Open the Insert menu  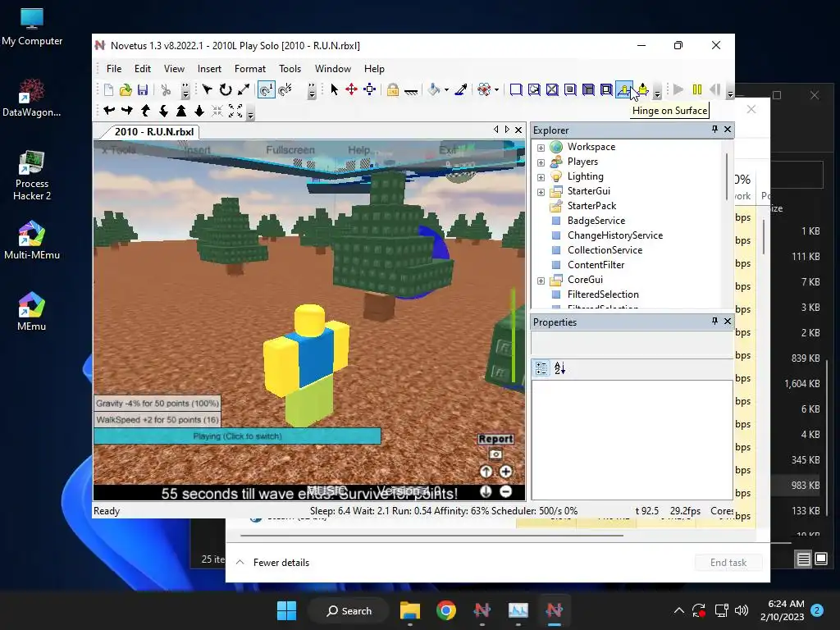click(x=209, y=69)
